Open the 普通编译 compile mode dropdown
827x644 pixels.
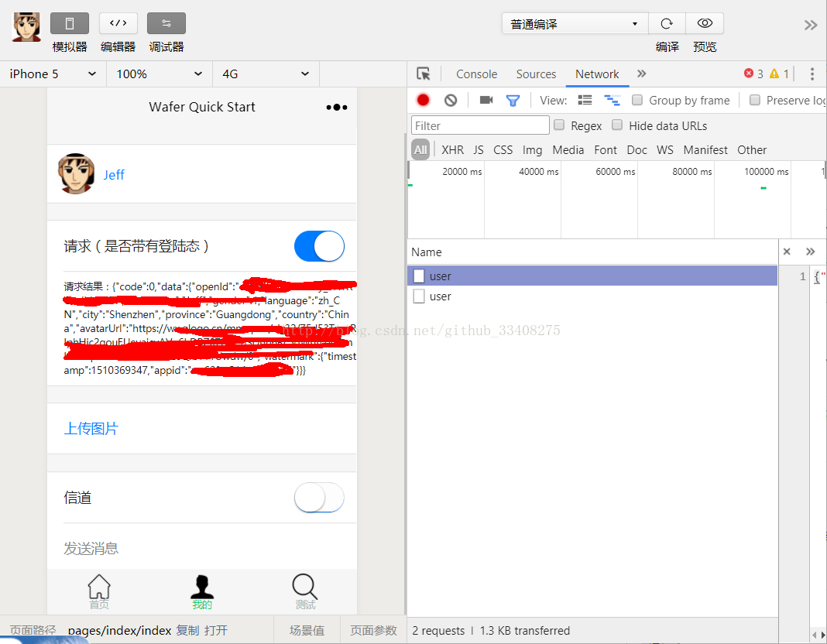pos(575,23)
